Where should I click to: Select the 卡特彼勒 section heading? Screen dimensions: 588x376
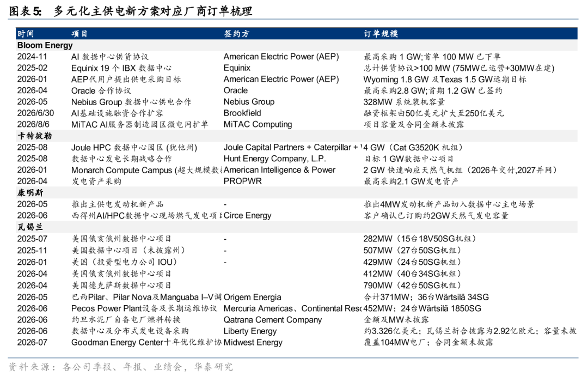coord(34,136)
